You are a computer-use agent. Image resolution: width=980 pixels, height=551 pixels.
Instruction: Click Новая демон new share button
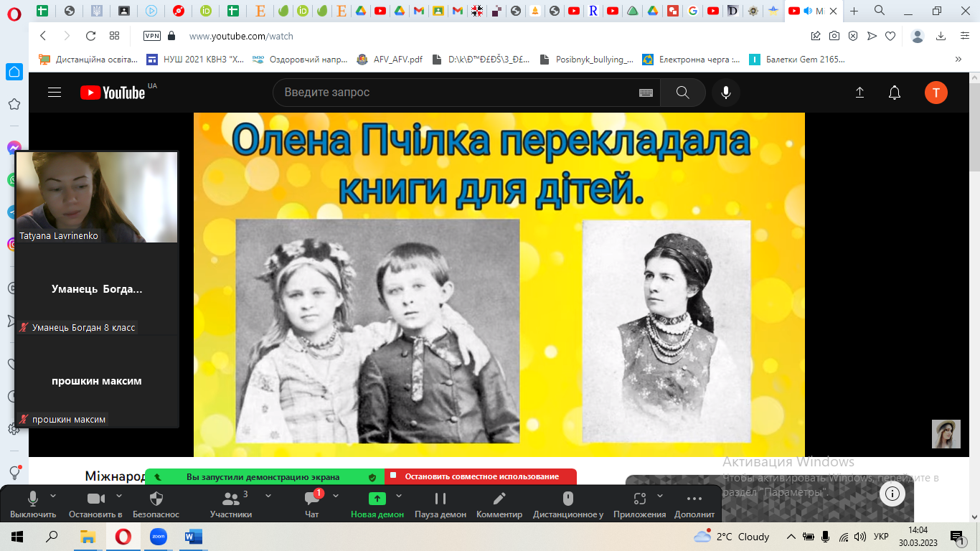coord(377,504)
